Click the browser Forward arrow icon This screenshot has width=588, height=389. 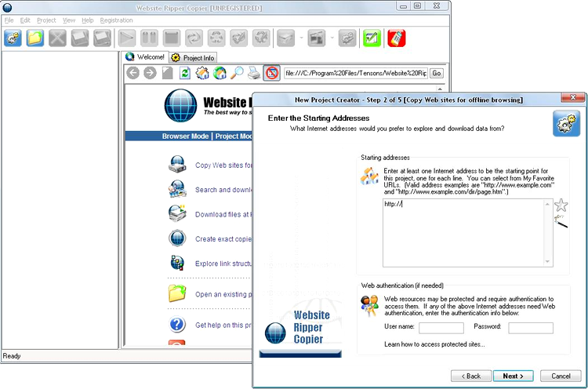(150, 73)
